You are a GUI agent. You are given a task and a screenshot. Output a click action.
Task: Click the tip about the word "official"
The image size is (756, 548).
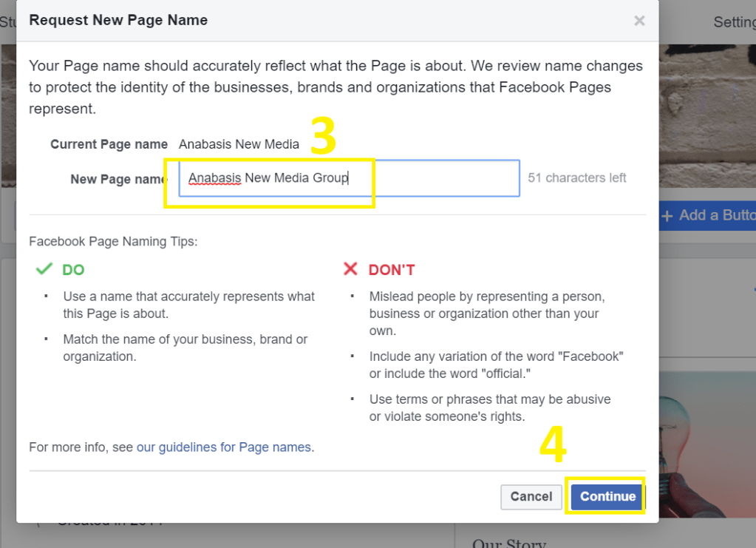[x=496, y=365]
